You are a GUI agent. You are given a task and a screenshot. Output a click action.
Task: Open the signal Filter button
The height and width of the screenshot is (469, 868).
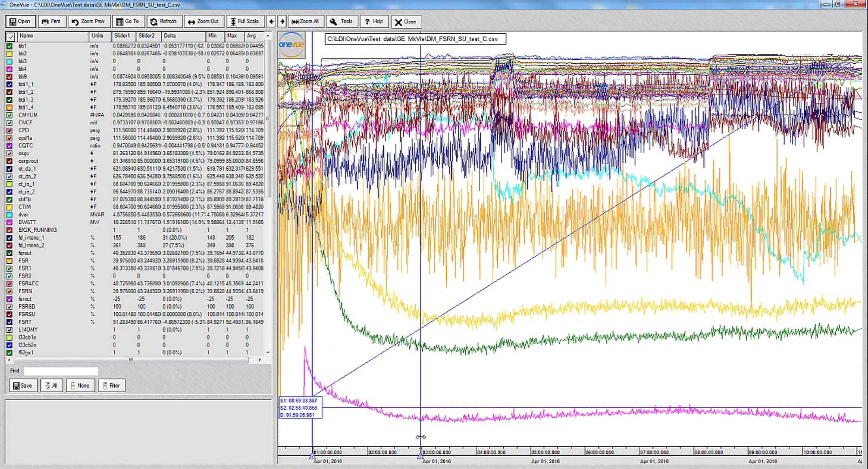pyautogui.click(x=112, y=385)
